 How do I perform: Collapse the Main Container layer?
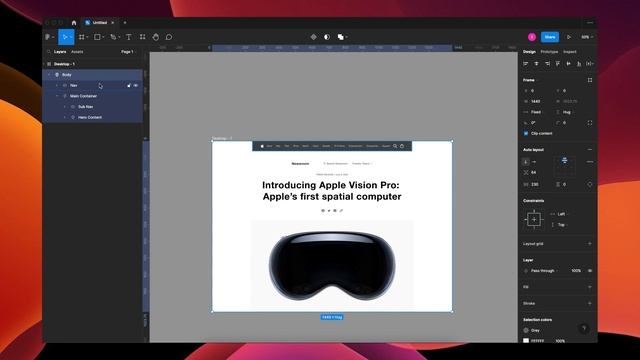click(x=57, y=96)
